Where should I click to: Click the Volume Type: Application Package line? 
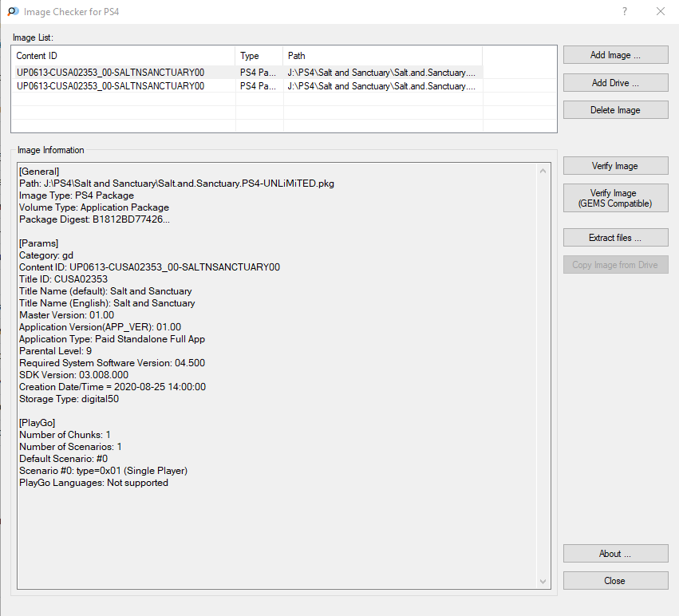tap(94, 207)
